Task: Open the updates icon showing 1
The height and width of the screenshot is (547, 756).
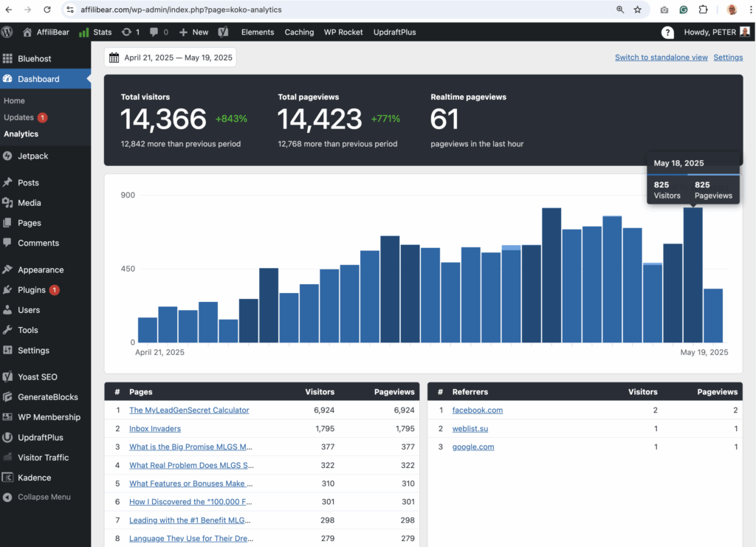Action: [x=131, y=32]
